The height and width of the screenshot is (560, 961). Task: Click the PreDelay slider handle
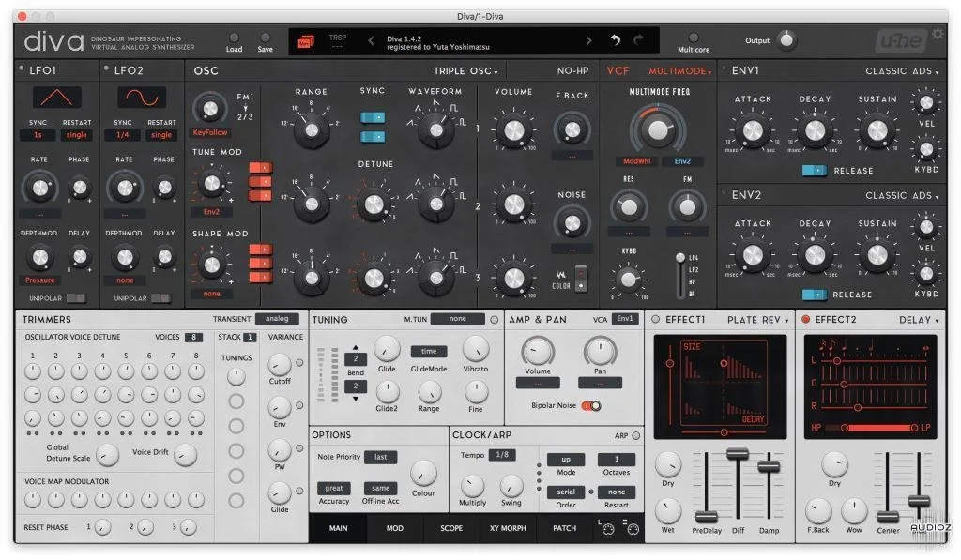pyautogui.click(x=706, y=517)
